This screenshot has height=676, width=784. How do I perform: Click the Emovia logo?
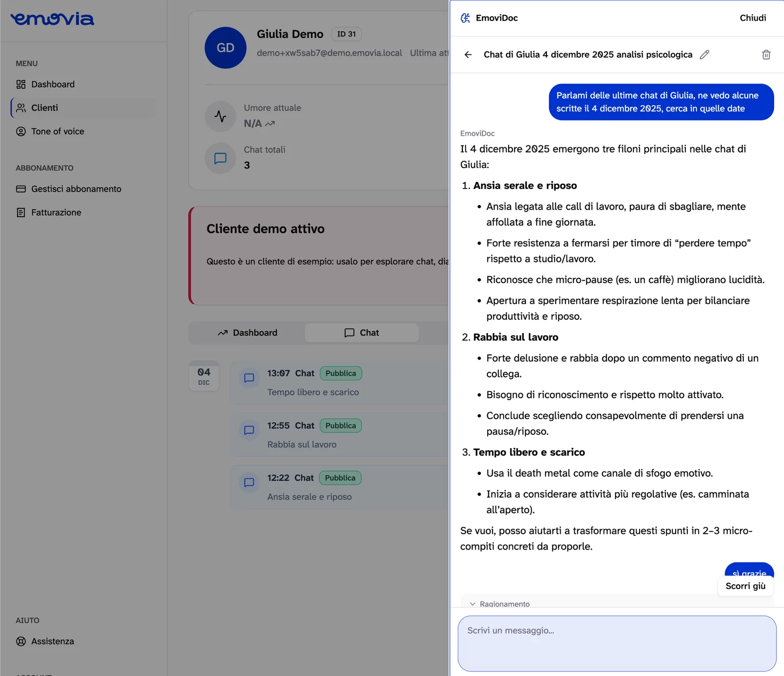point(52,19)
